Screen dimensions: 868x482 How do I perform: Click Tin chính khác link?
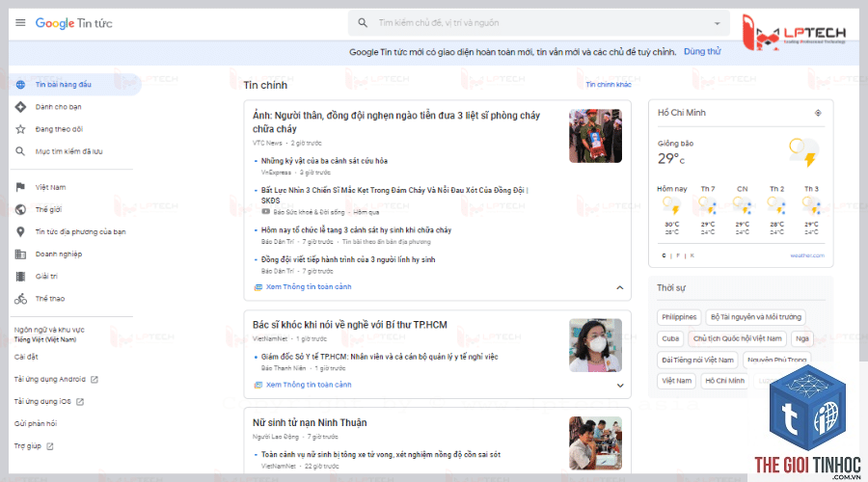[609, 85]
